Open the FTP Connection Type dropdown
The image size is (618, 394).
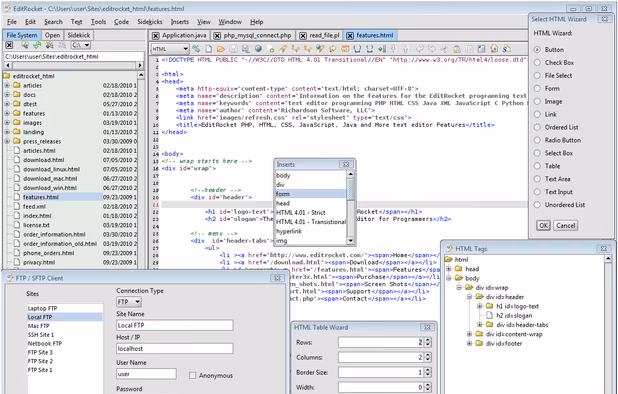(x=129, y=302)
